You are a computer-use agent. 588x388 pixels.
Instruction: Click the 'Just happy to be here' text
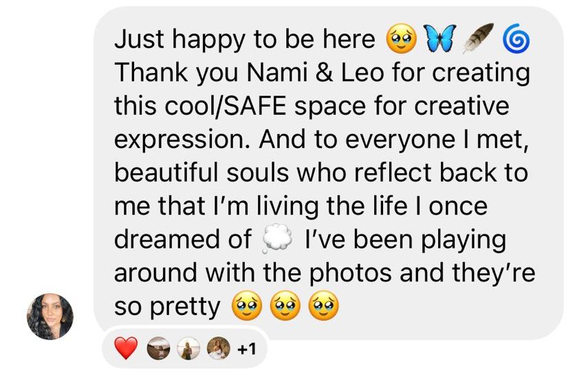pos(245,39)
